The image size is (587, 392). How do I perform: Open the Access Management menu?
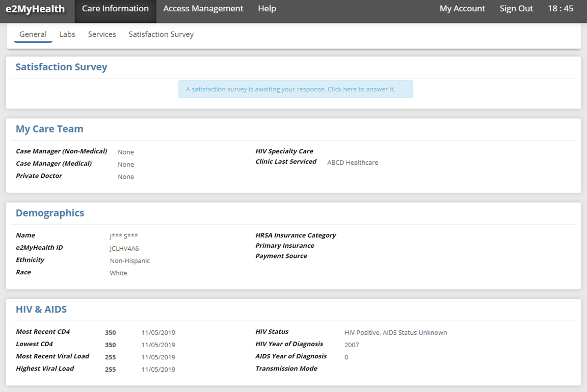203,9
